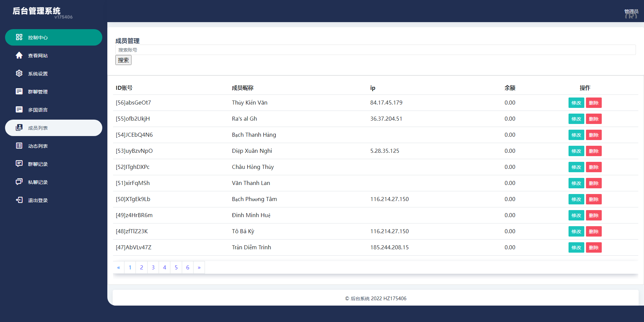Click 删除 for member ofb2UkjH
Viewport: 644px width, 322px height.
pos(593,119)
